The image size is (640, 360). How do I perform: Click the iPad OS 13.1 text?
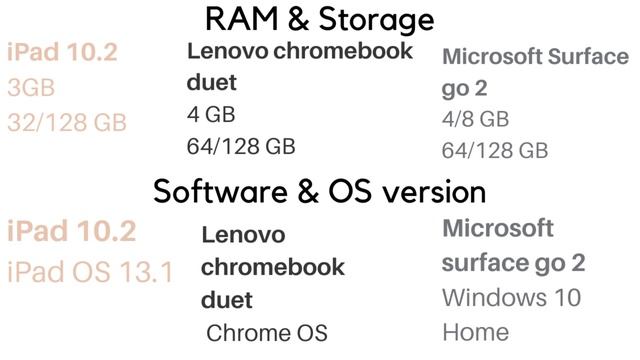tap(90, 272)
